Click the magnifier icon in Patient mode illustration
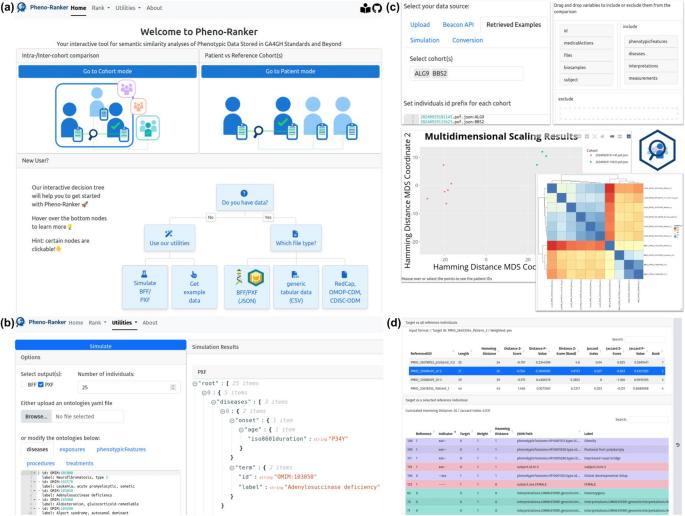Screen dimensions: 685x516 point(258,131)
